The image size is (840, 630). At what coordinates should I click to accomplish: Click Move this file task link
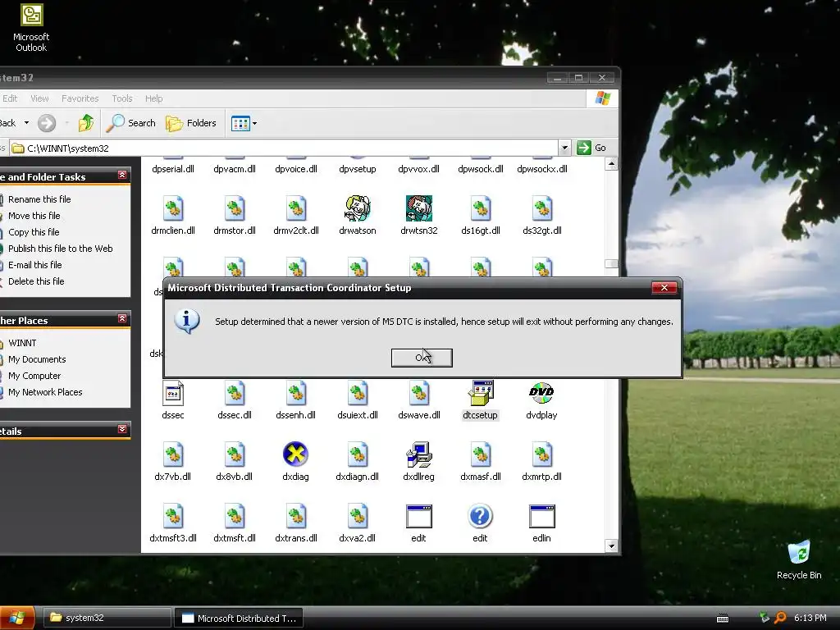click(34, 216)
